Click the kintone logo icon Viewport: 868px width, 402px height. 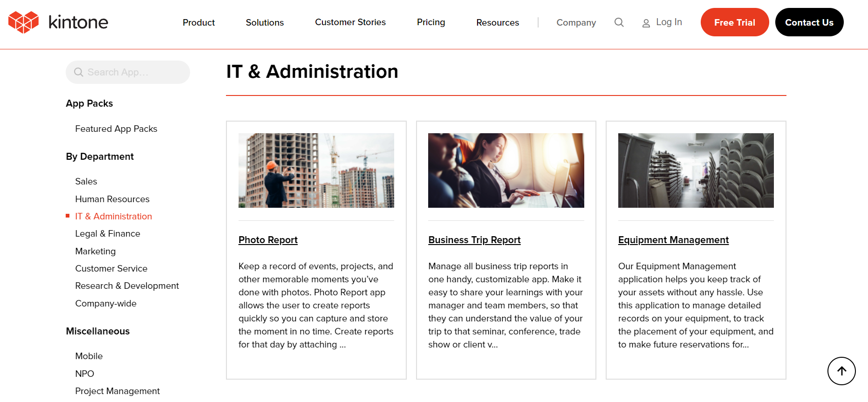(x=23, y=22)
